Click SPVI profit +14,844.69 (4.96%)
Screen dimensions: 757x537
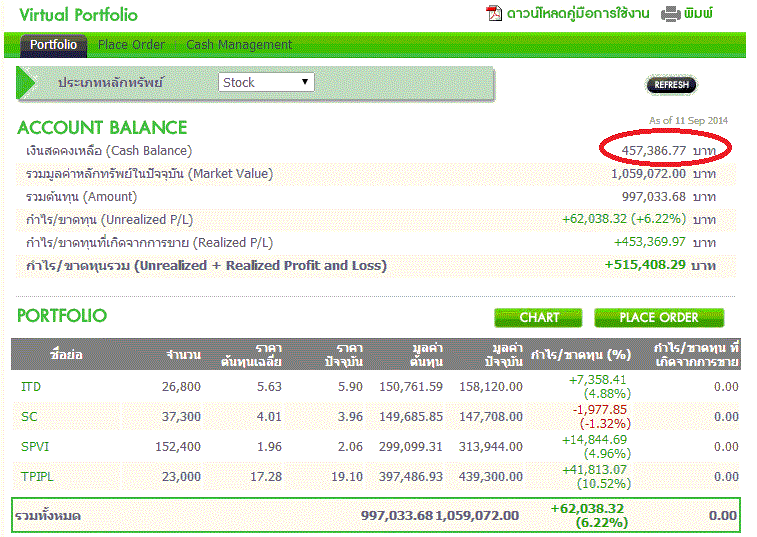click(597, 447)
